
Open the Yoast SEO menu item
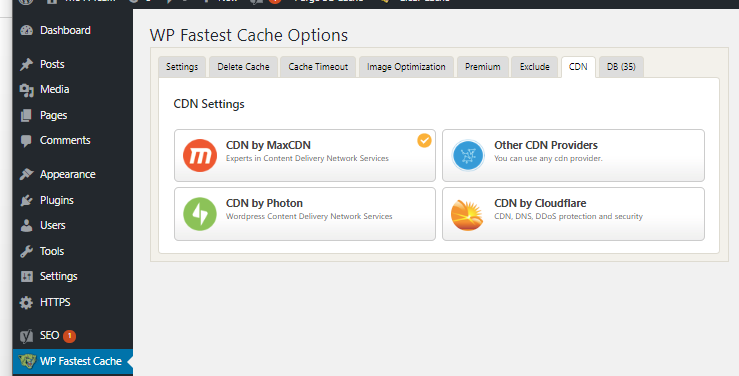(x=73, y=335)
